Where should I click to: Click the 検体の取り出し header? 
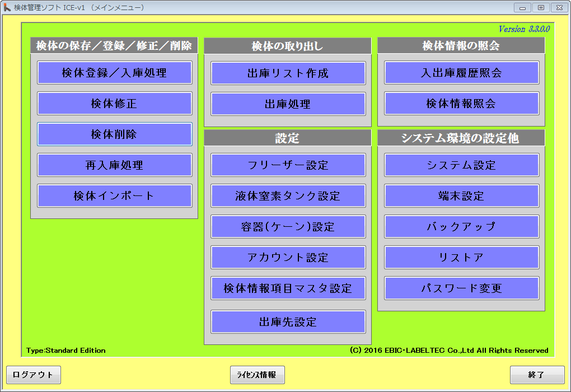288,46
